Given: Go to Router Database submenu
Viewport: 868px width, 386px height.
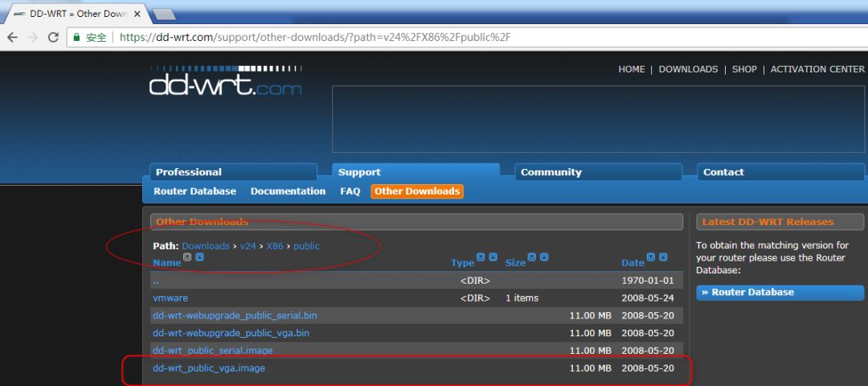Looking at the screenshot, I should point(194,191).
